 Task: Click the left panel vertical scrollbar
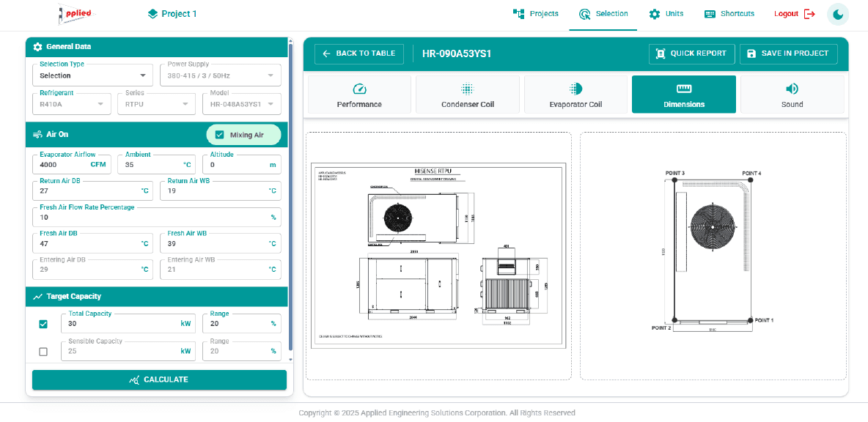pos(290,199)
